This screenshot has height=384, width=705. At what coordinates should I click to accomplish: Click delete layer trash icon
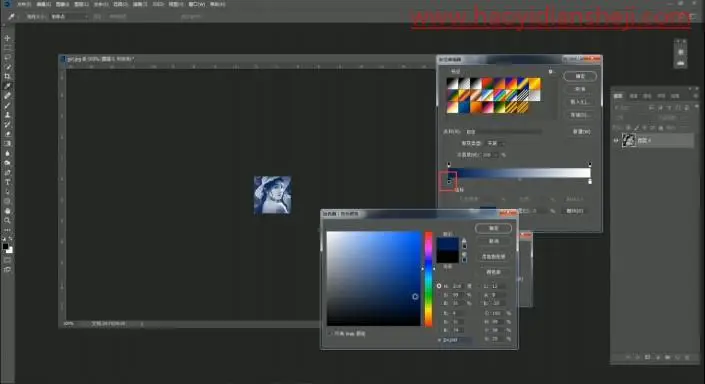click(687, 357)
